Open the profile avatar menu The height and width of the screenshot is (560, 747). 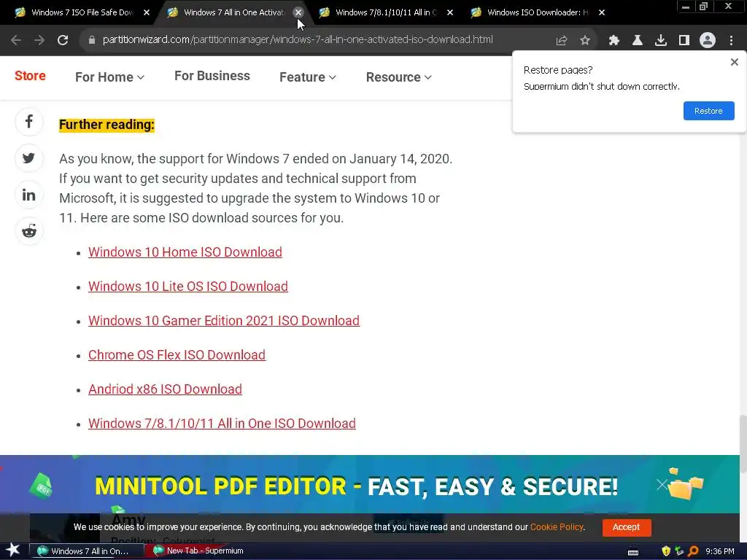click(708, 41)
